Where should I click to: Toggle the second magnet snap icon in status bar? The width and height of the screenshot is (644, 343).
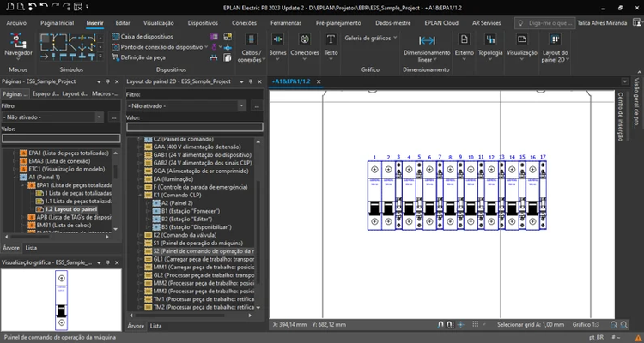click(x=450, y=324)
